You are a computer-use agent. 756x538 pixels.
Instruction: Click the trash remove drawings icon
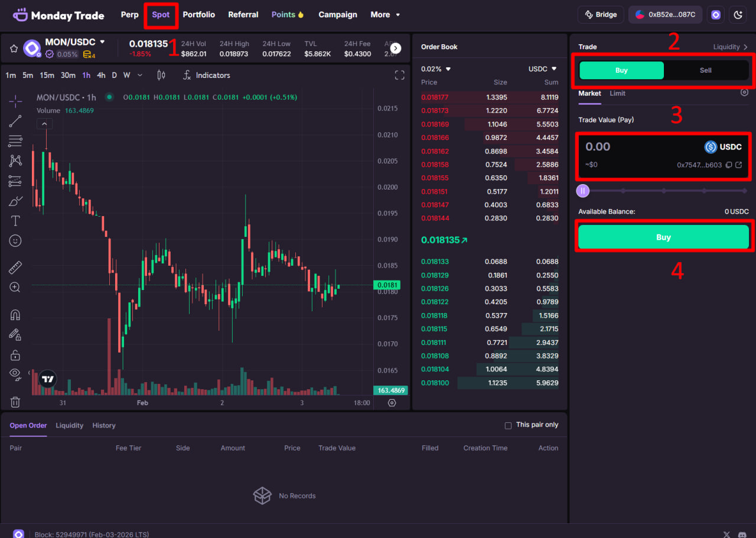coord(15,402)
